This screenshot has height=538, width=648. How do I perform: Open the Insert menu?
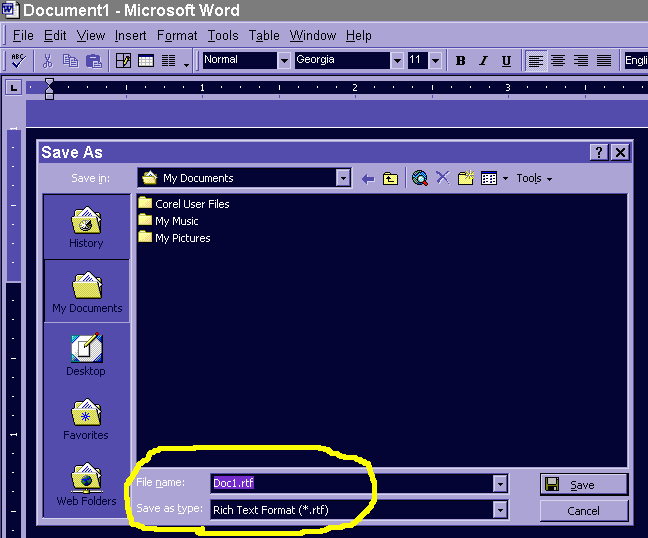130,36
